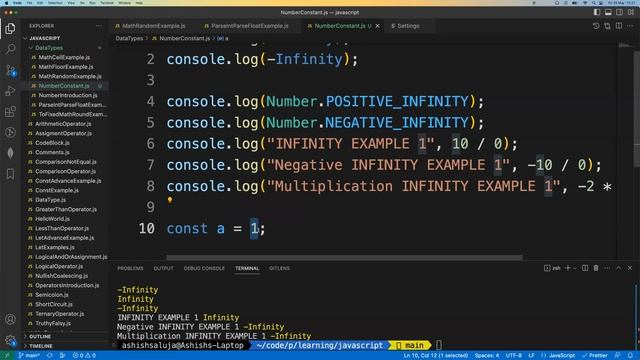Open the new terminal launch profile dropdown arrow

click(x=575, y=268)
